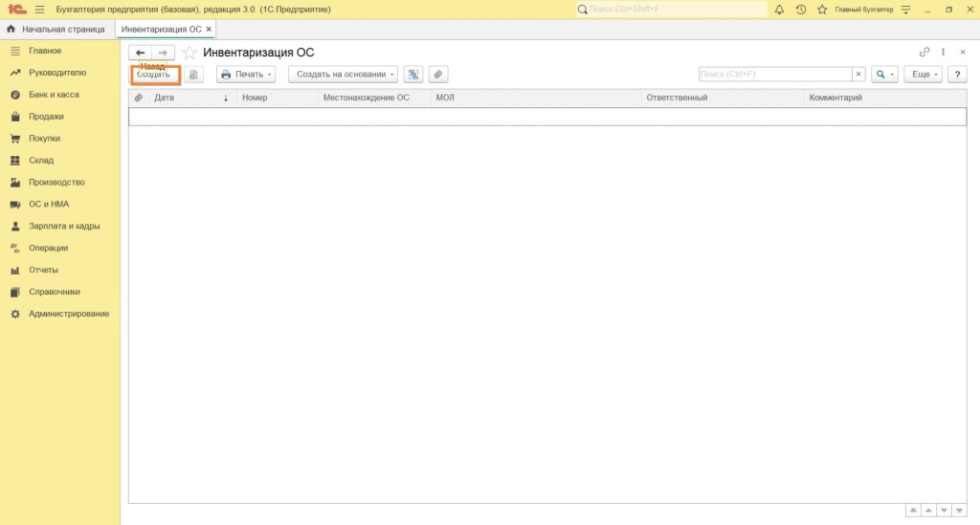Click the 1C logo main menu icon
980x525 pixels.
click(16, 10)
